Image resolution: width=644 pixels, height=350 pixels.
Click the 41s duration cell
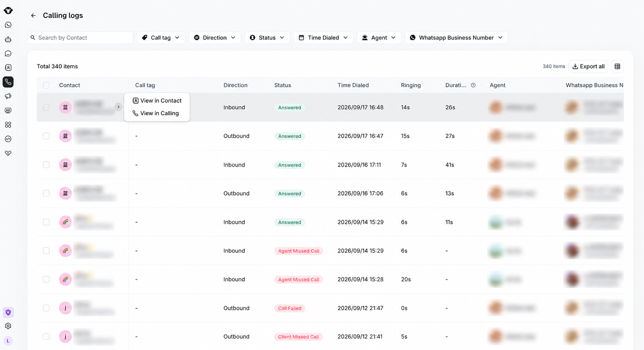449,165
